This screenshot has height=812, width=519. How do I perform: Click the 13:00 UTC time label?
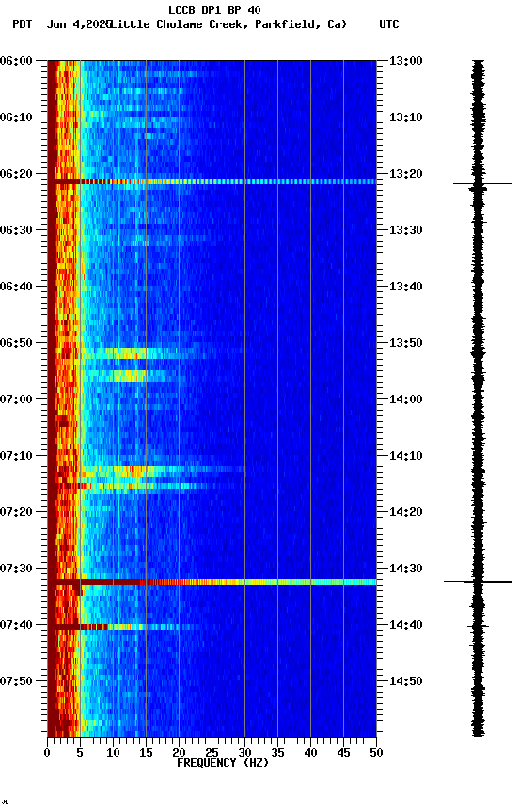[x=406, y=61]
